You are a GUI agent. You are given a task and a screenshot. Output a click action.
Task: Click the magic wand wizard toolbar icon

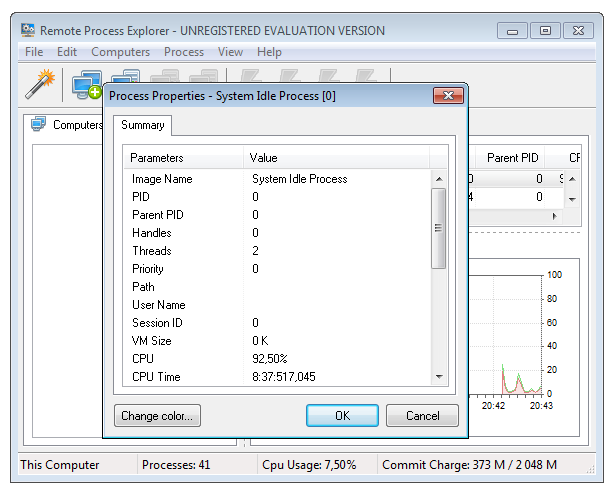point(40,84)
